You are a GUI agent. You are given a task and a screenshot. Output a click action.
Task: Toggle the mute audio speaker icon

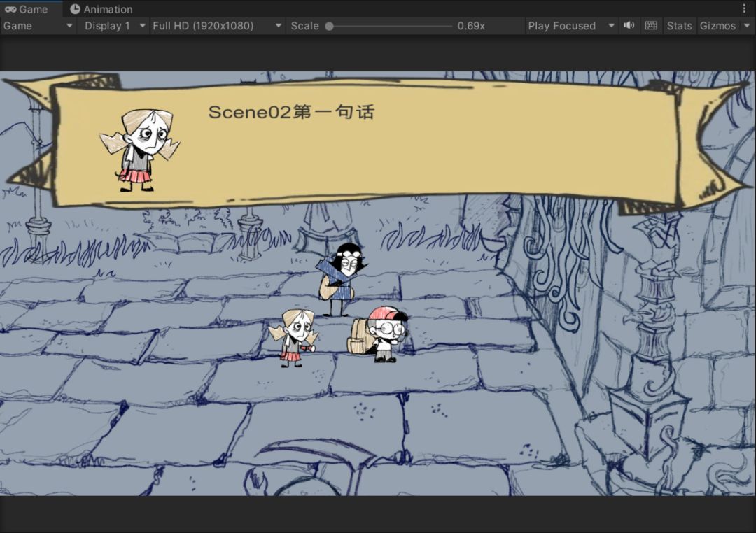click(x=629, y=26)
